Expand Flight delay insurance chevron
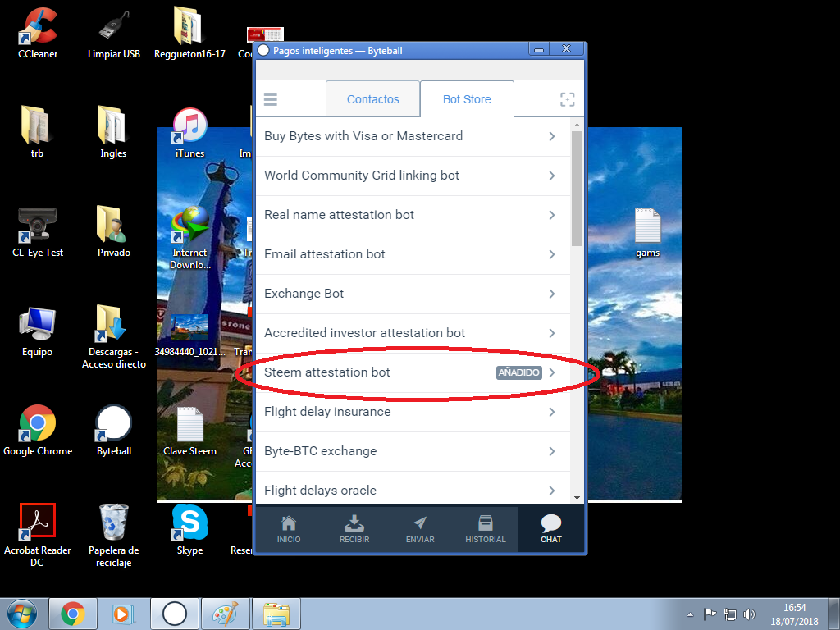The width and height of the screenshot is (840, 630). (x=552, y=412)
